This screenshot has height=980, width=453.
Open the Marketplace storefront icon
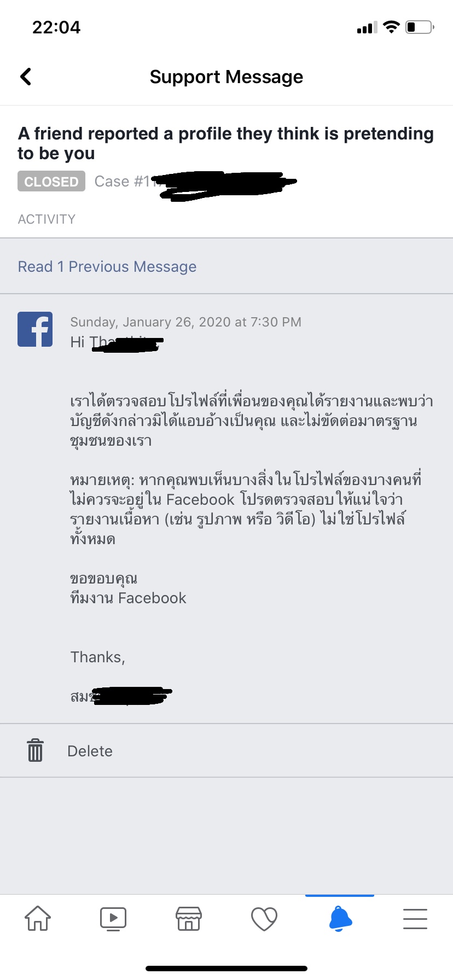pyautogui.click(x=189, y=919)
